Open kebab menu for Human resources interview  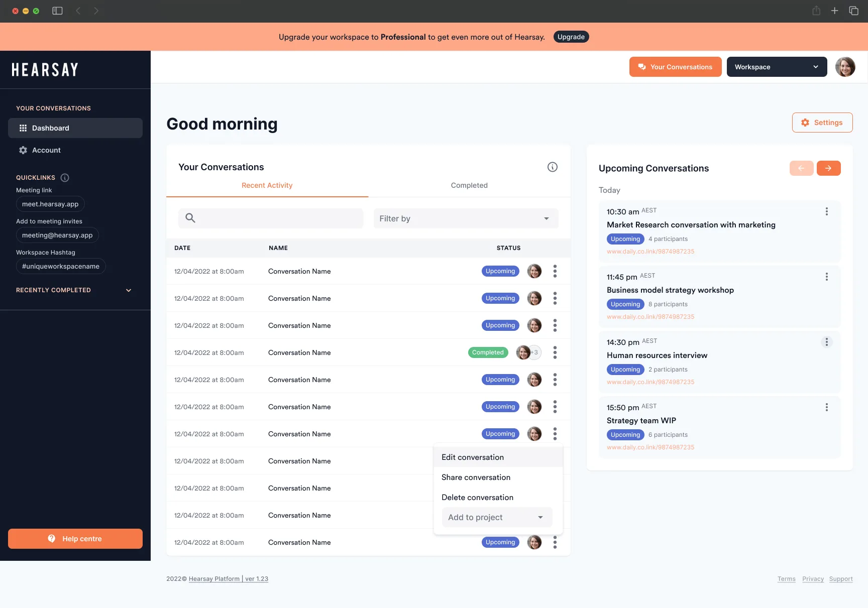tap(826, 342)
